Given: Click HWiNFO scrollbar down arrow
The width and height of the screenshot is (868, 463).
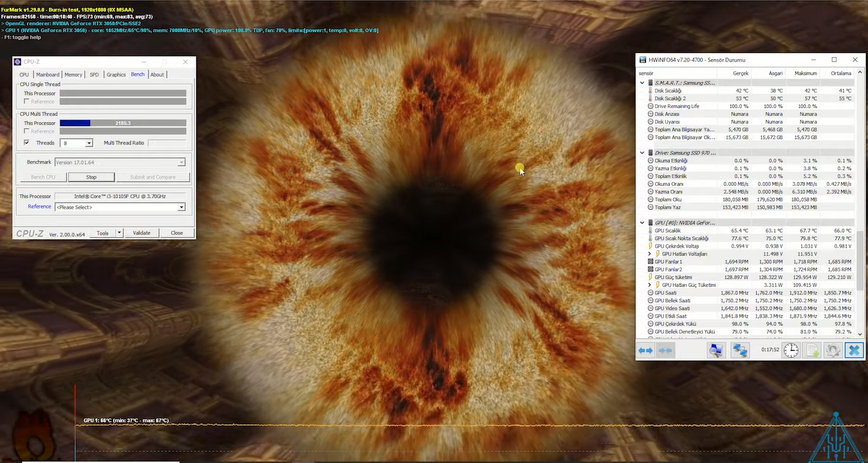Looking at the screenshot, I should coord(860,334).
